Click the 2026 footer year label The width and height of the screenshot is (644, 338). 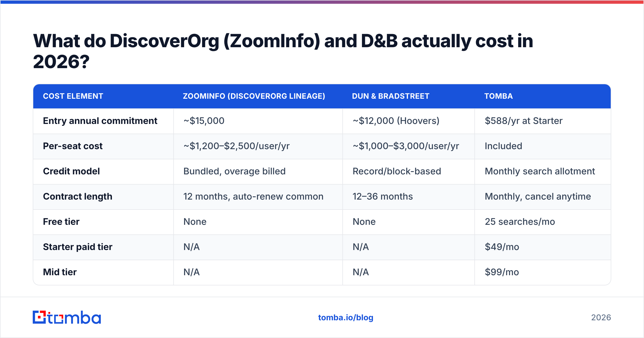(601, 318)
